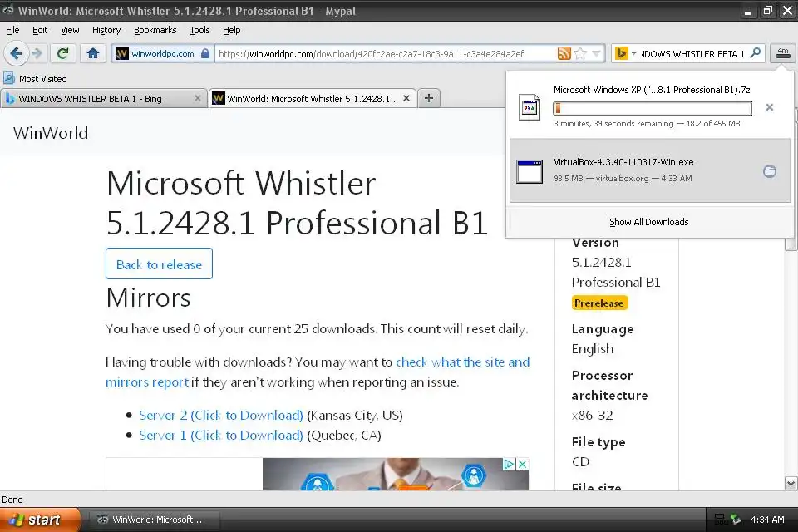798x532 pixels.
Task: Open the View menu
Action: (70, 30)
